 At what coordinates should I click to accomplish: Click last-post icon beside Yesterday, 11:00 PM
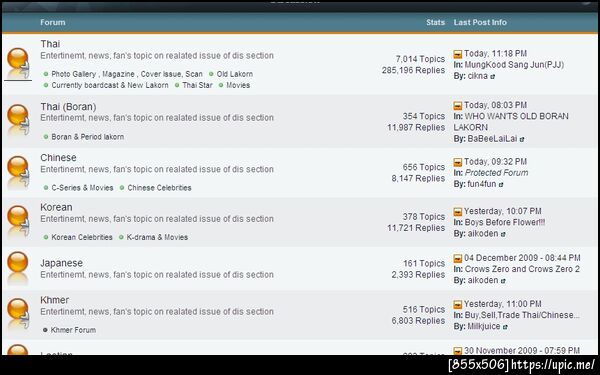(x=458, y=305)
